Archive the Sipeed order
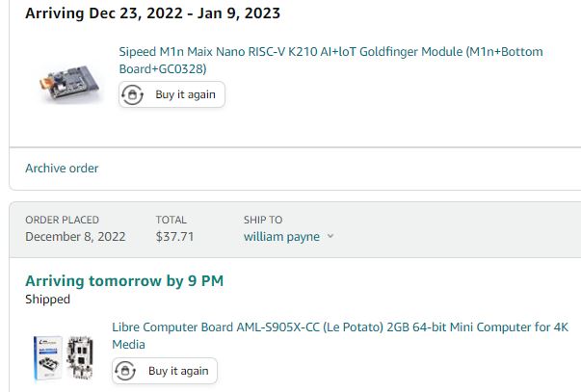Viewport: 581px width, 392px height. [62, 169]
